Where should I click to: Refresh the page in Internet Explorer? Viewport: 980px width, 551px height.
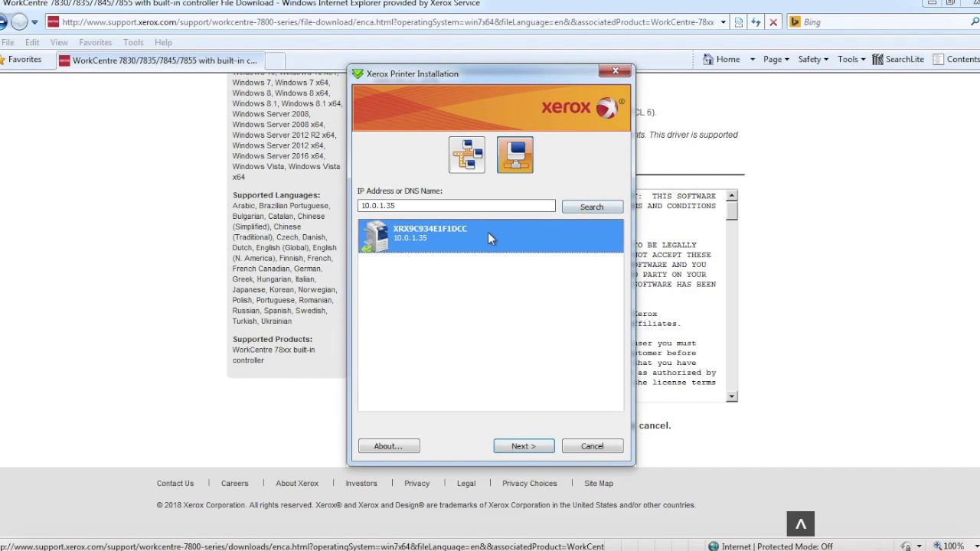point(756,22)
